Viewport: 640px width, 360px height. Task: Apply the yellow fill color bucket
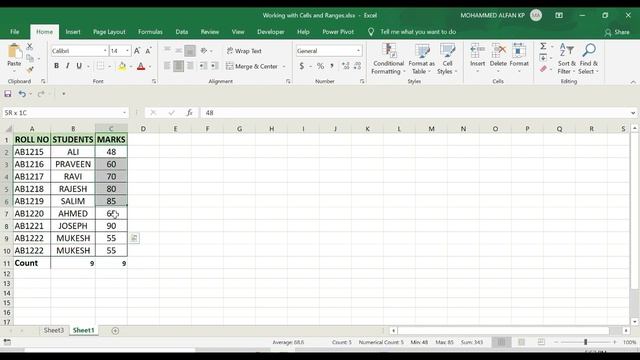click(122, 66)
